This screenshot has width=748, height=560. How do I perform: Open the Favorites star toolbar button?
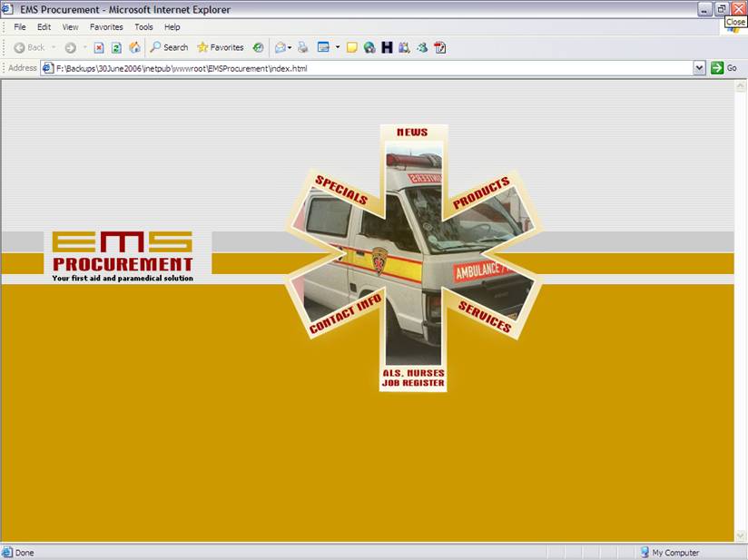tap(221, 47)
